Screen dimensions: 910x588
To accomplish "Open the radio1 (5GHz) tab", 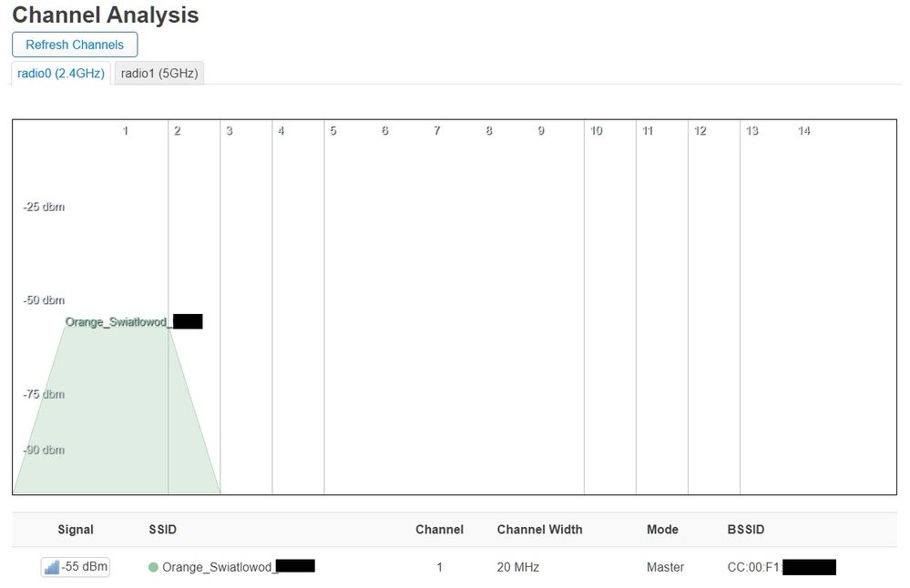I will (159, 73).
